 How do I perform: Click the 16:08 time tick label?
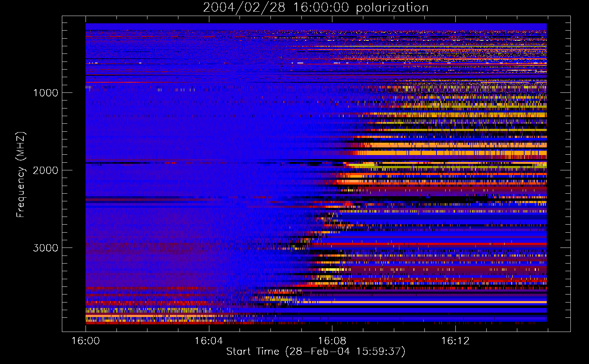(x=332, y=341)
